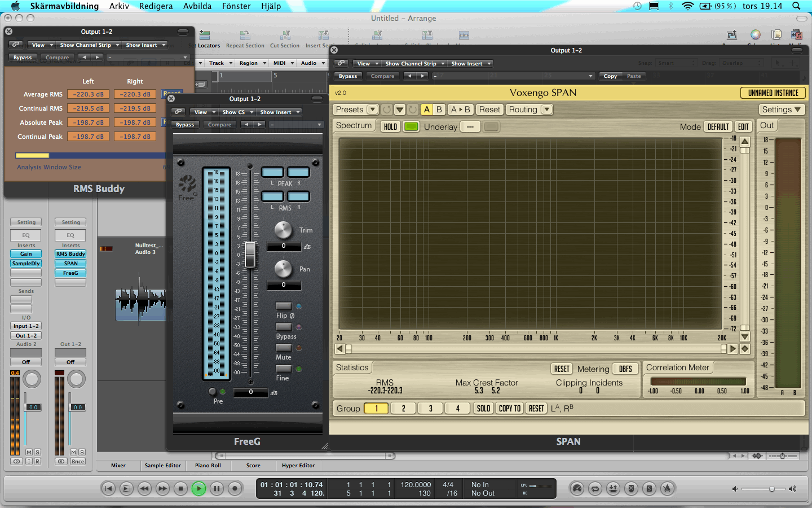Stop playback with the Stop button

point(180,488)
